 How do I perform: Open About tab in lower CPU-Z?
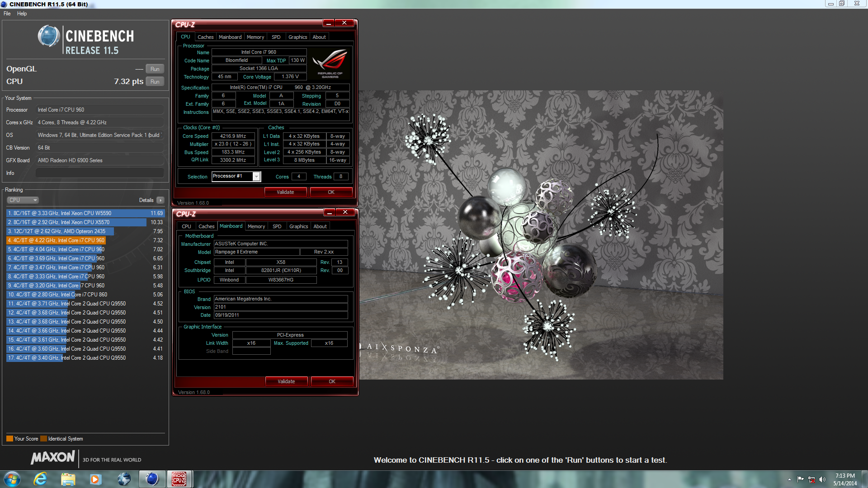point(320,226)
